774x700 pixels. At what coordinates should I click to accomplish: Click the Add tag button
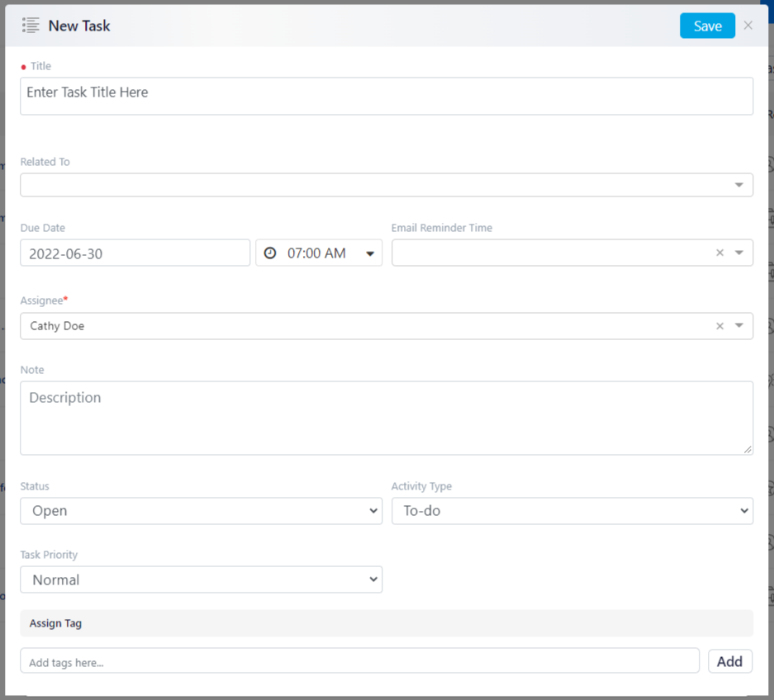coord(730,661)
